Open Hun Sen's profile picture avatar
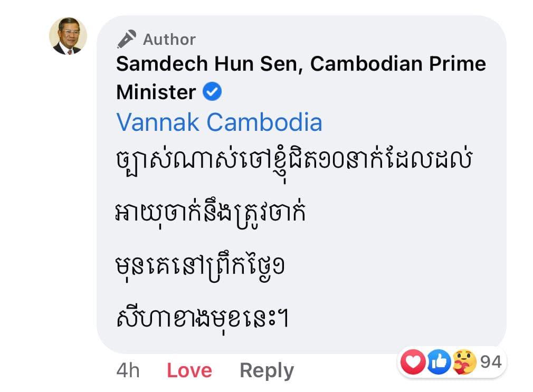 pyautogui.click(x=68, y=36)
